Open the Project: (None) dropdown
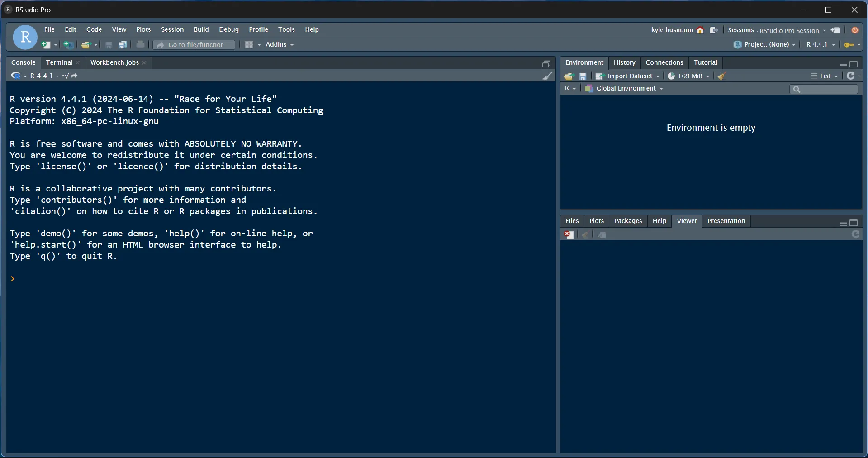This screenshot has width=868, height=458. [x=764, y=44]
